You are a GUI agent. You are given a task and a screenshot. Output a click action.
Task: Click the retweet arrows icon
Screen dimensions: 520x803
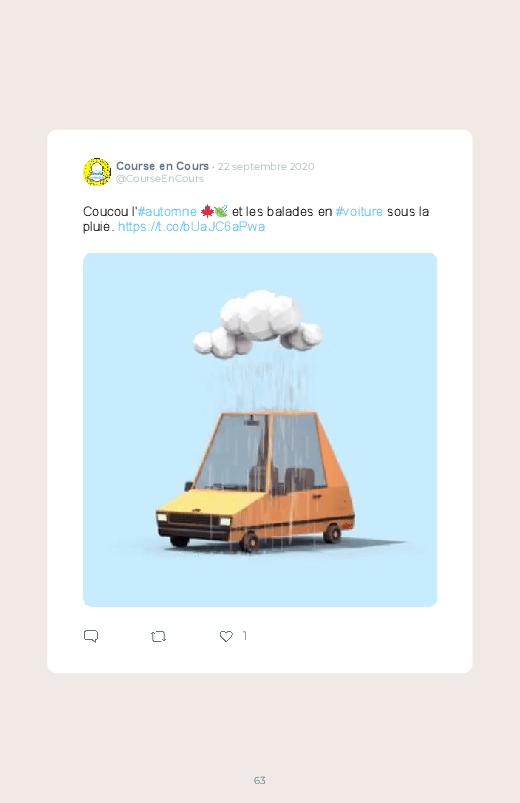(x=158, y=637)
